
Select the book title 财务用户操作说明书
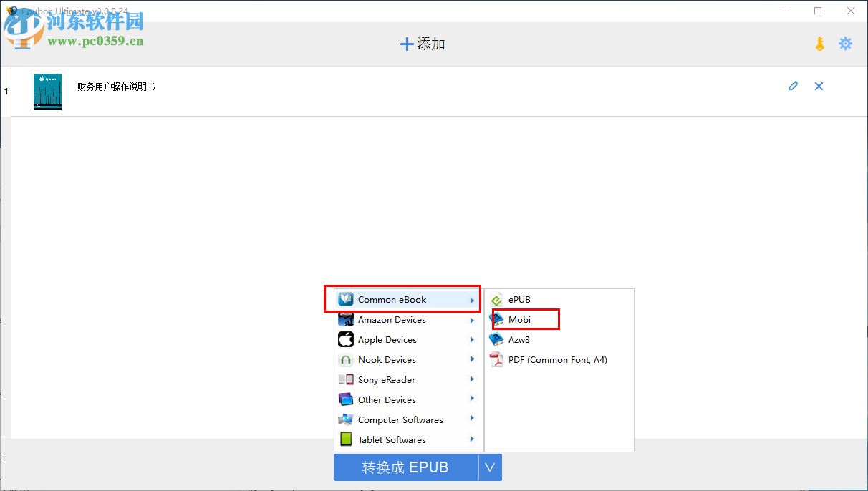[116, 87]
